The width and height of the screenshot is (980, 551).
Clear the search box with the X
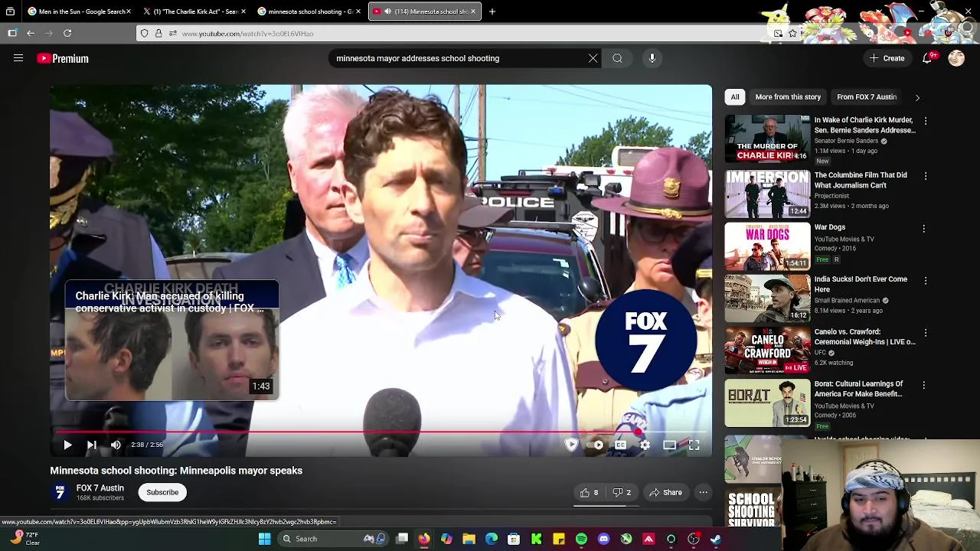pyautogui.click(x=593, y=58)
